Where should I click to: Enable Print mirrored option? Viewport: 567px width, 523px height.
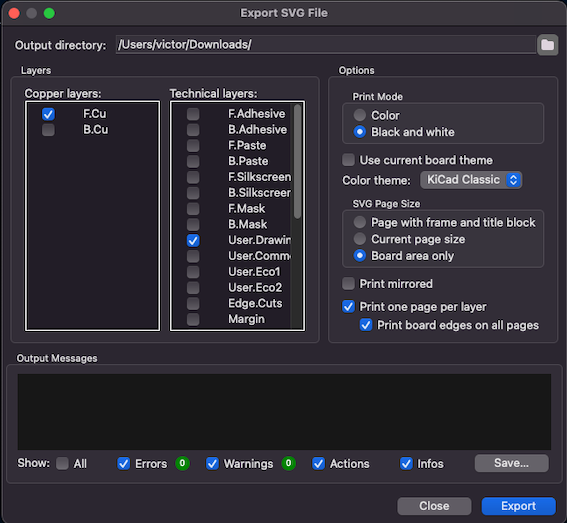pyautogui.click(x=348, y=284)
